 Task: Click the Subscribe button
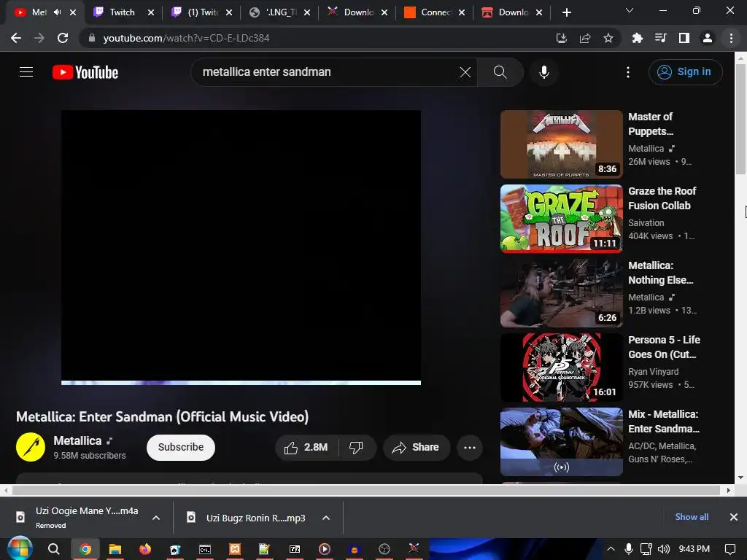coord(181,447)
